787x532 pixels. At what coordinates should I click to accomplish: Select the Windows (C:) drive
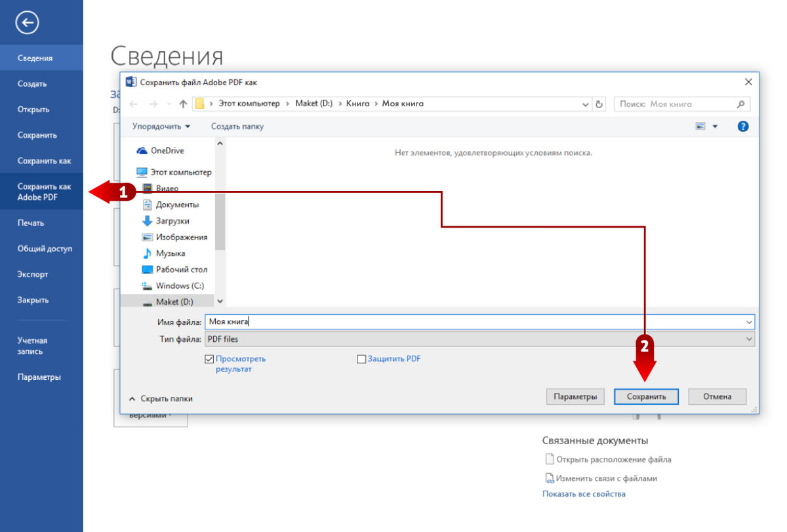(173, 286)
